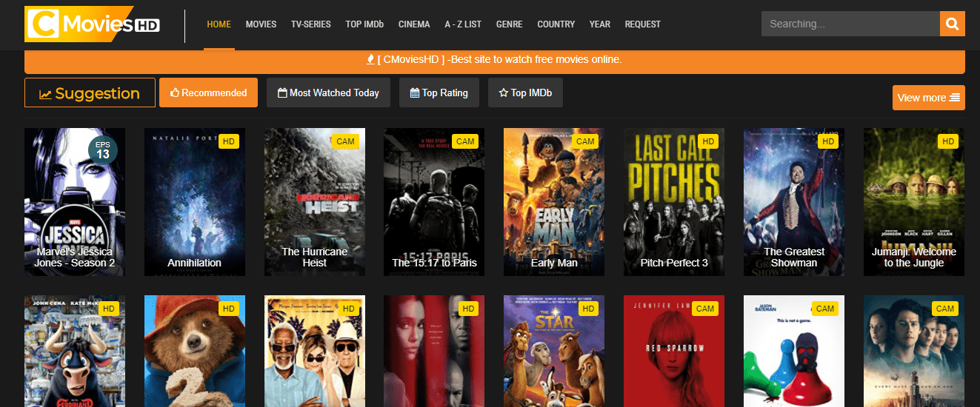The width and height of the screenshot is (980, 407).
Task: Click the CAM badge on The 15:17 to Paris
Action: pyautogui.click(x=465, y=141)
